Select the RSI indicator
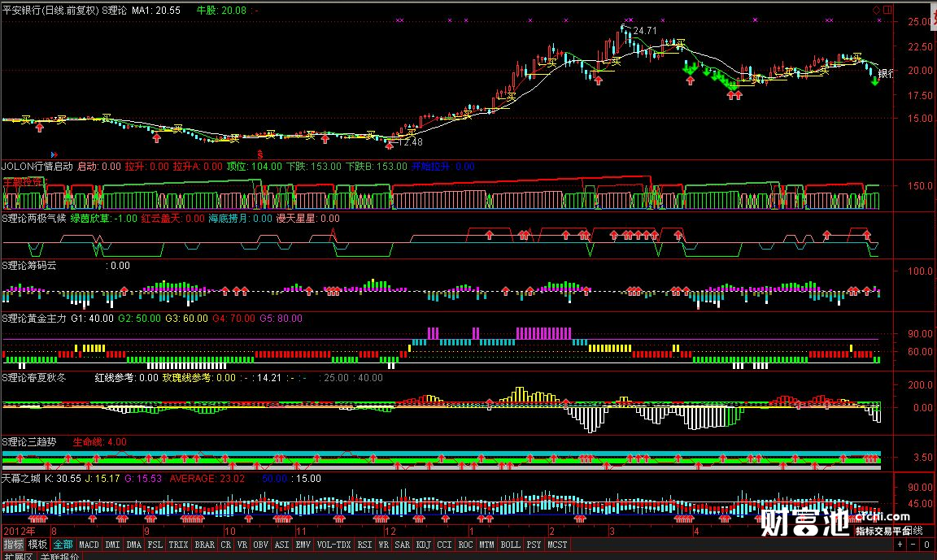Screen dimensions: 937x560 tap(364, 545)
